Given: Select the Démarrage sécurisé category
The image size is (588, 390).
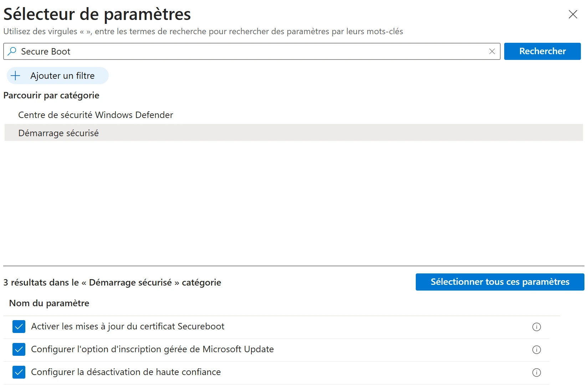Looking at the screenshot, I should (x=58, y=133).
